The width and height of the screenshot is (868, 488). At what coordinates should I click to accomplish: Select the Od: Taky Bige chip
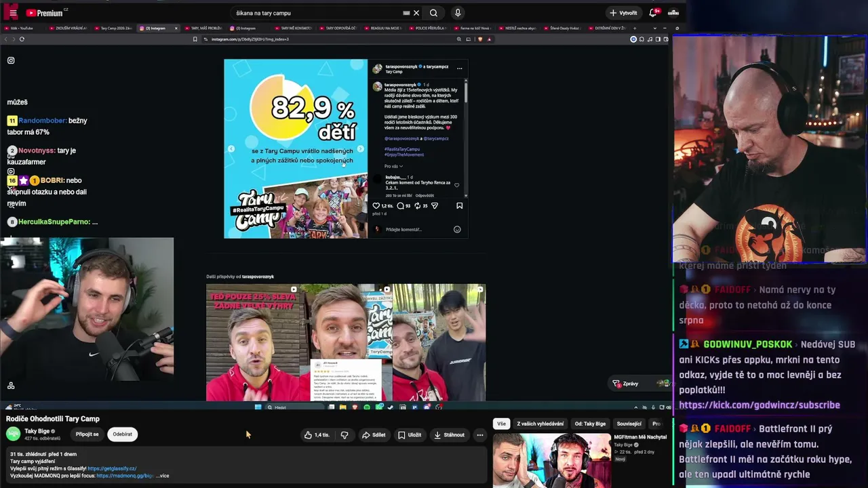tap(590, 424)
